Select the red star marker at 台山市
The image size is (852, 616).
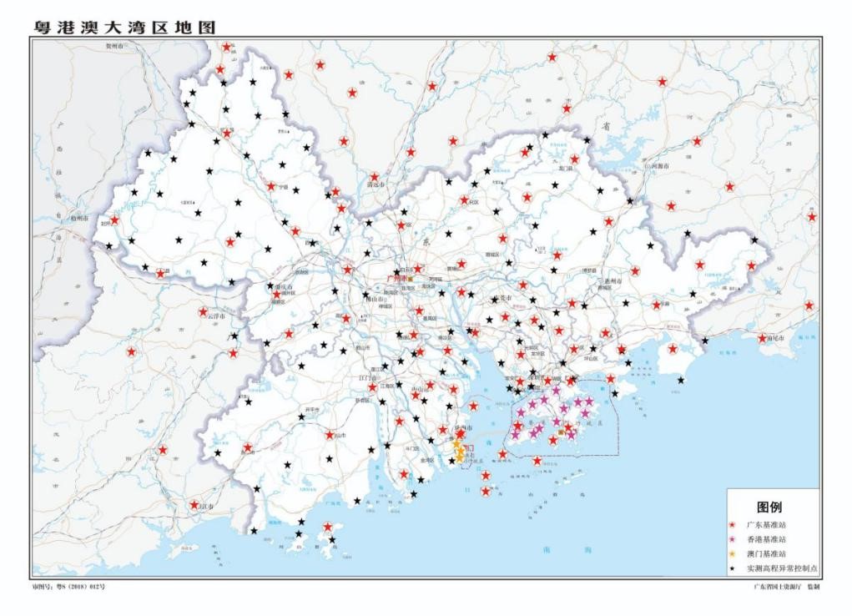click(x=330, y=435)
